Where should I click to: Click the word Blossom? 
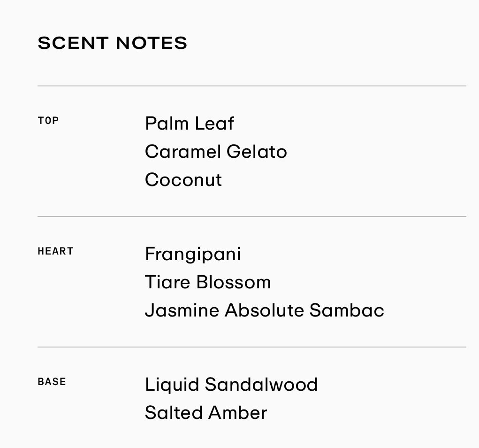click(x=233, y=282)
